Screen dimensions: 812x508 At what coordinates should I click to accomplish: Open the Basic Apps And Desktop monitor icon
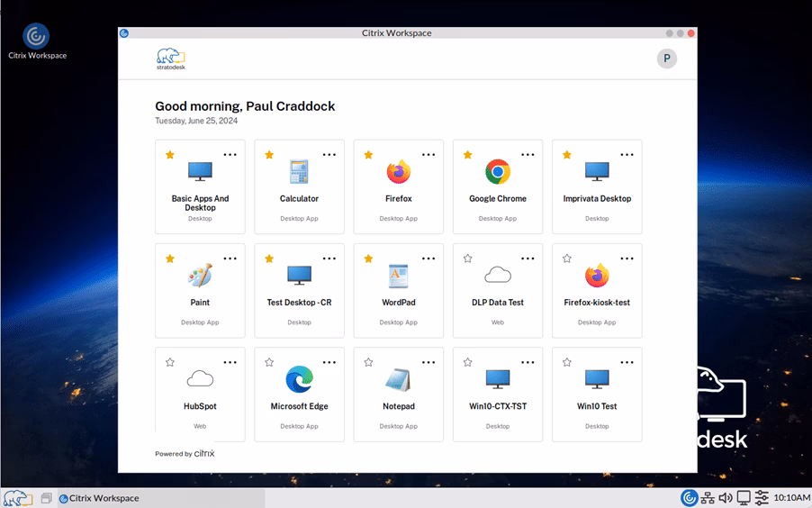[200, 171]
